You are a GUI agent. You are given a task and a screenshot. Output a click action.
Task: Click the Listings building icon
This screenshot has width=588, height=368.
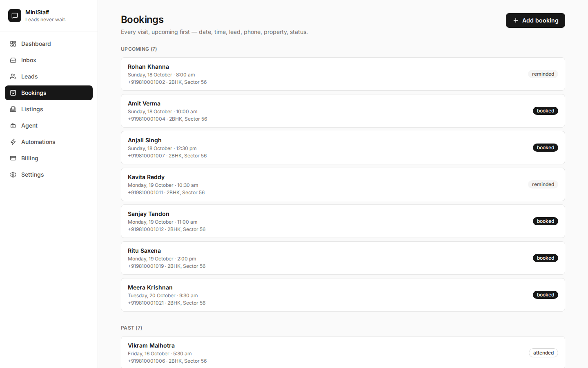(13, 109)
